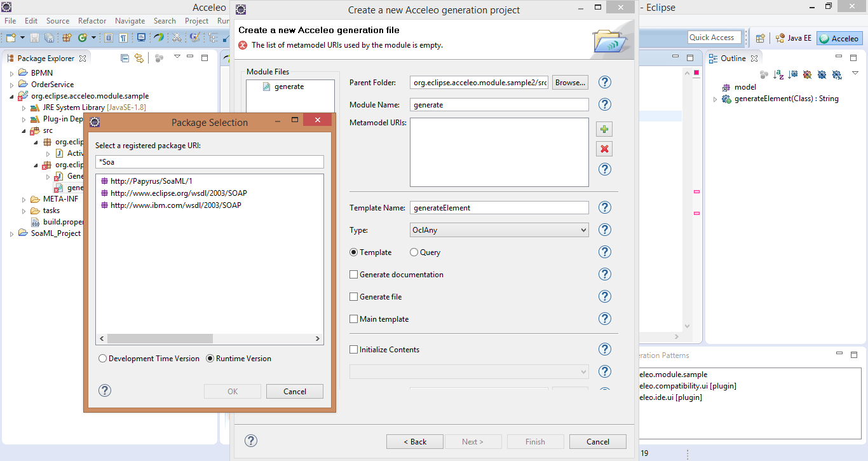Toggle Block Selection Mode toolbar icon
Screen dimensions: 868x461
(x=109, y=38)
